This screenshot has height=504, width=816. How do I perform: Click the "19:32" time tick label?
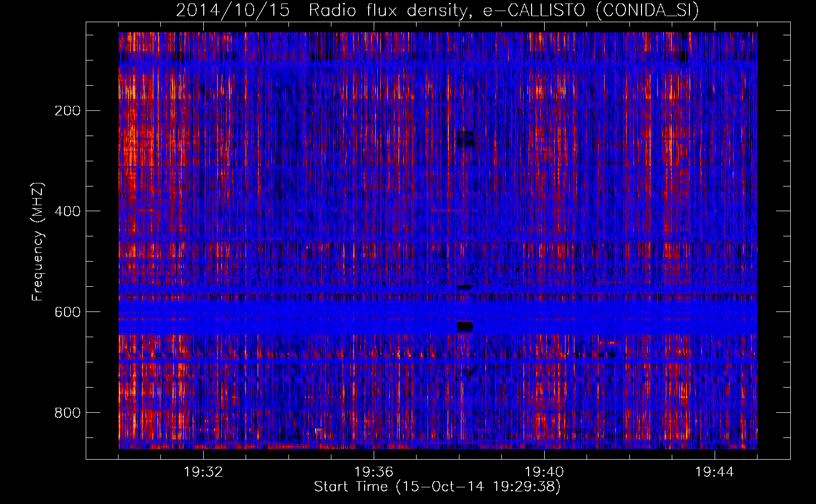[203, 472]
